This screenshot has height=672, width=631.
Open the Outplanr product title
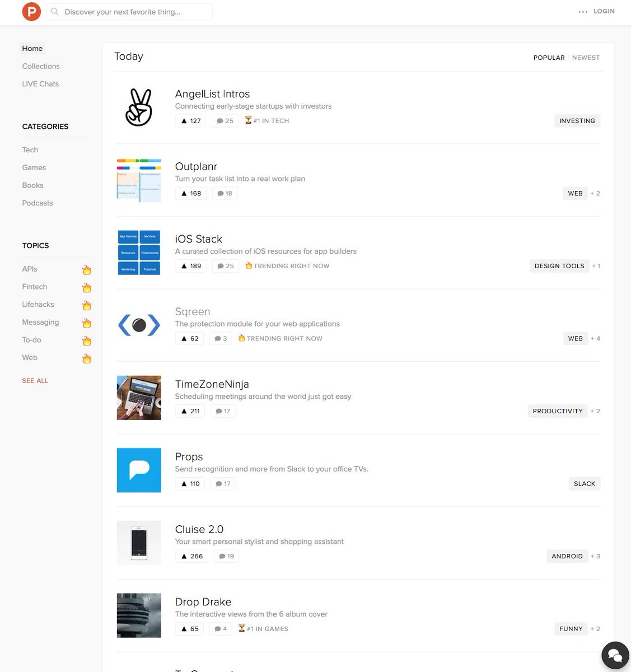pos(196,166)
